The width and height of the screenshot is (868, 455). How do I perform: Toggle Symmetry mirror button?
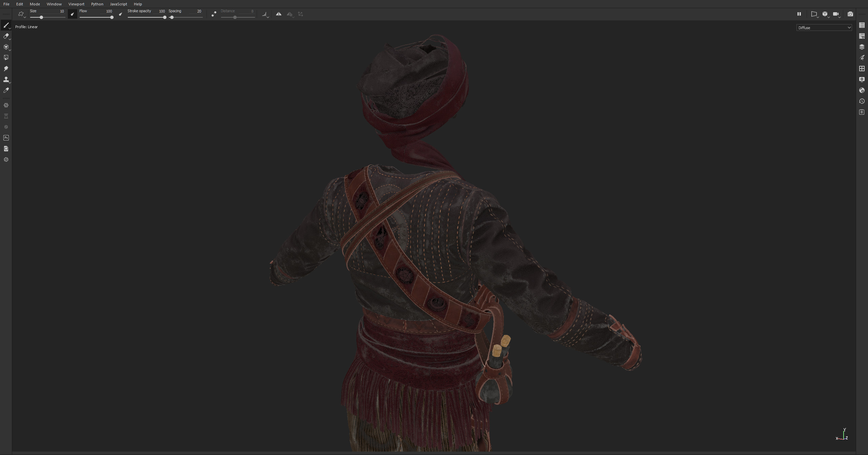click(x=278, y=14)
